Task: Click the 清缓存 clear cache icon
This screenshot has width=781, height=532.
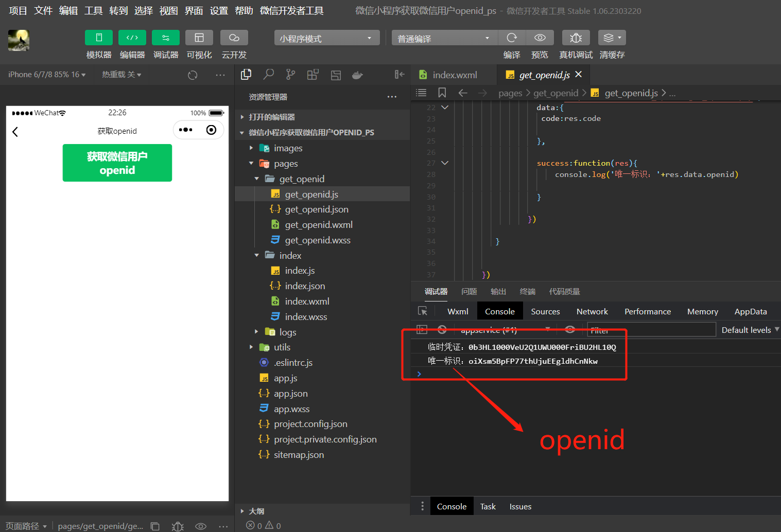Action: coord(612,38)
